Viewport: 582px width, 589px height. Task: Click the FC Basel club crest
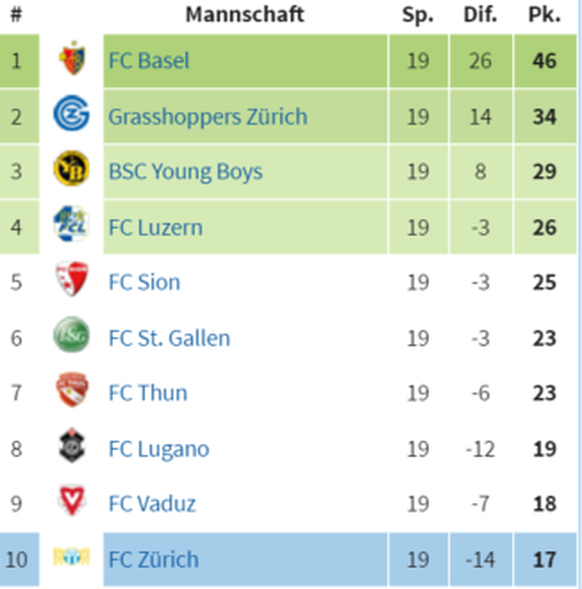point(72,58)
